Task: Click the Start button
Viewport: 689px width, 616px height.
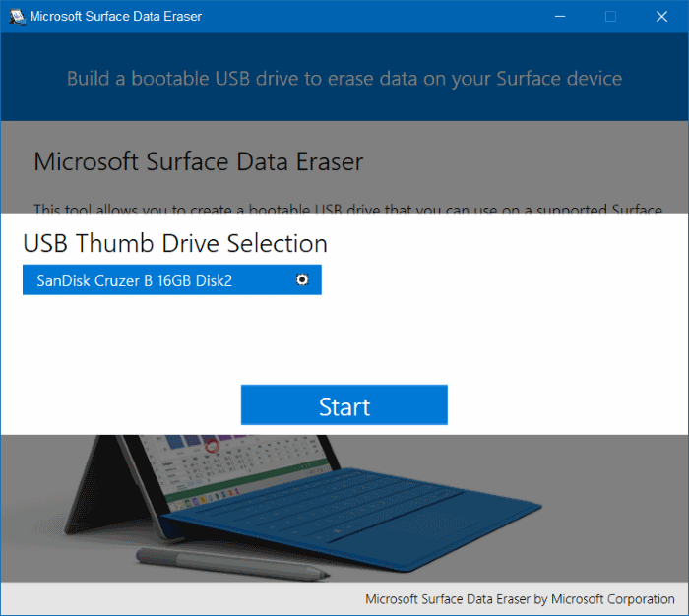Action: (x=344, y=404)
